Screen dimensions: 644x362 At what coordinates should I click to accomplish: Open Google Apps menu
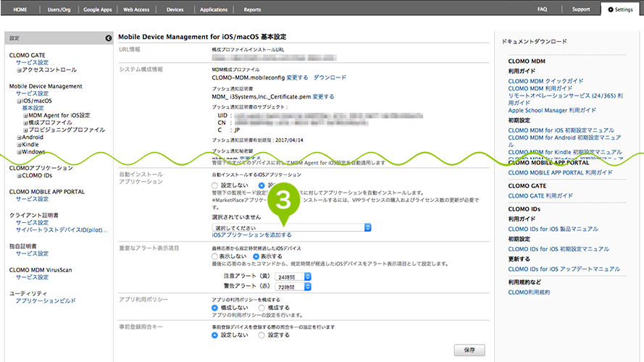[98, 9]
